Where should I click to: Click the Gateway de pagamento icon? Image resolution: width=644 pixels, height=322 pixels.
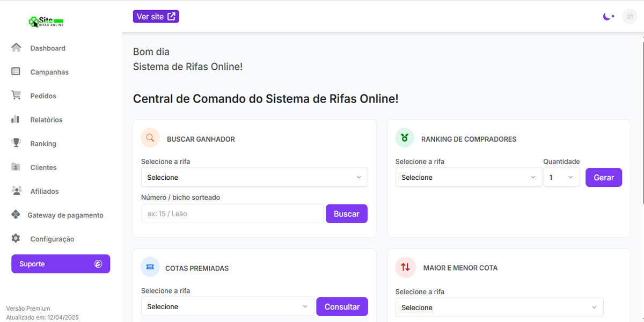tap(16, 215)
